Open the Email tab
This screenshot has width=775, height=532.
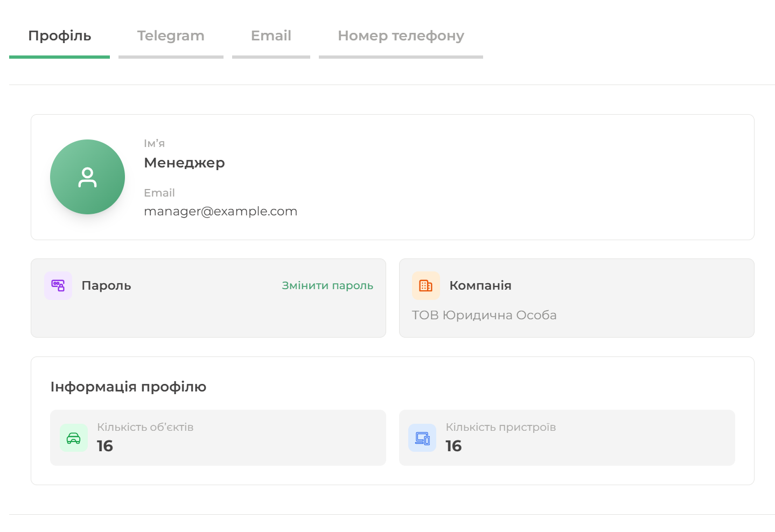271,36
